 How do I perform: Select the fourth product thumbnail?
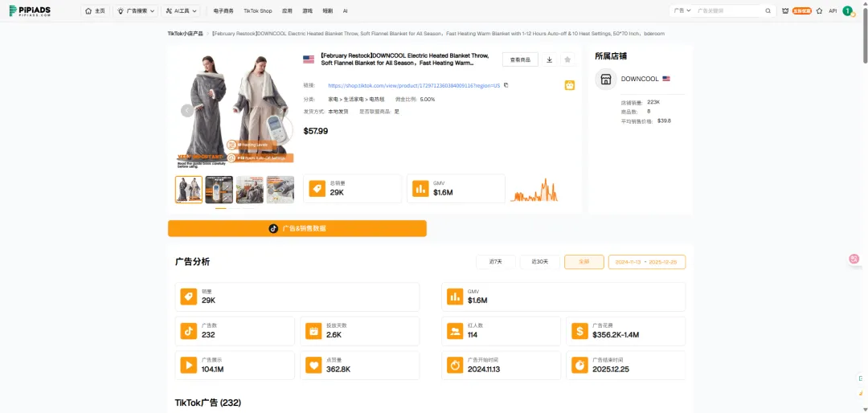point(280,190)
